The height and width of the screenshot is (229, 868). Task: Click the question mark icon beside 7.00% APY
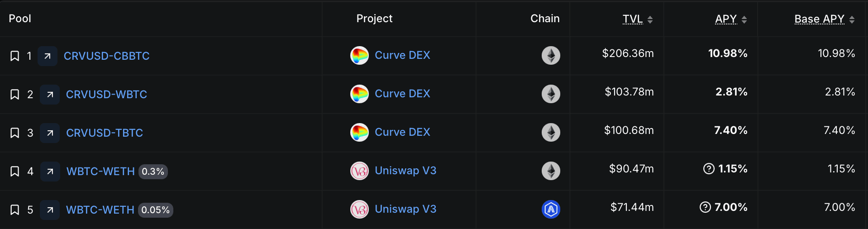coord(705,207)
